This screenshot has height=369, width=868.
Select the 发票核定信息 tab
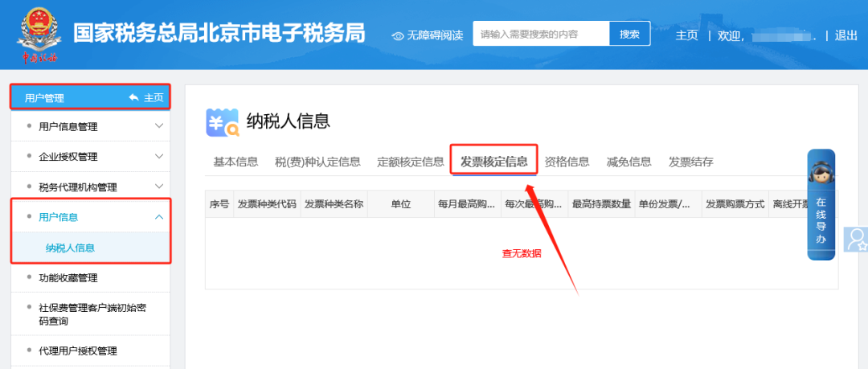pos(494,162)
